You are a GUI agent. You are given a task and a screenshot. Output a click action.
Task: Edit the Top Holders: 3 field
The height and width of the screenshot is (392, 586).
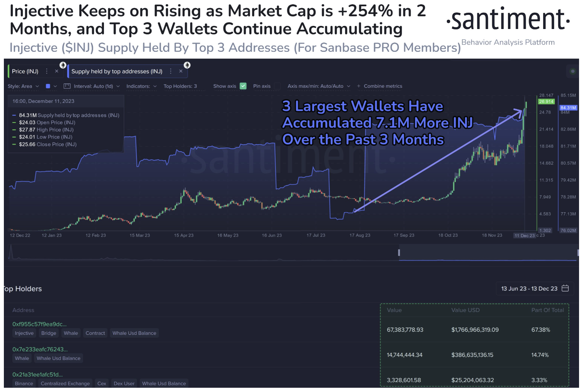[180, 86]
